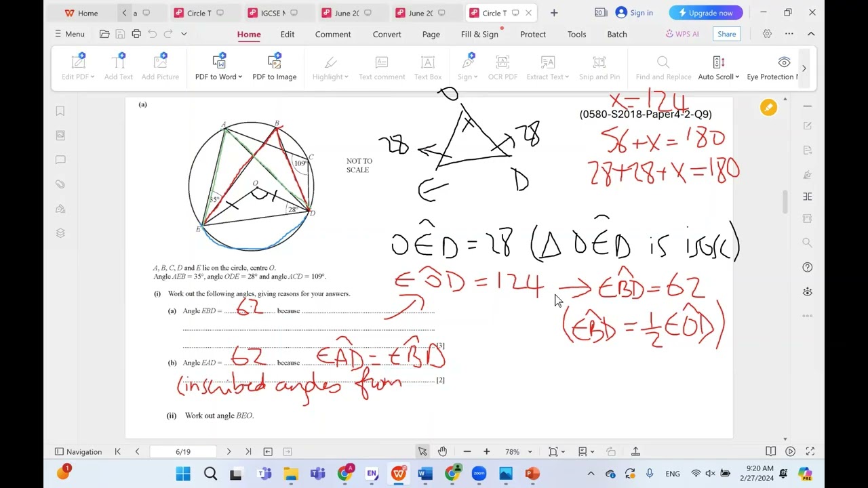
Task: Open the Convert ribbon tab
Action: (387, 34)
